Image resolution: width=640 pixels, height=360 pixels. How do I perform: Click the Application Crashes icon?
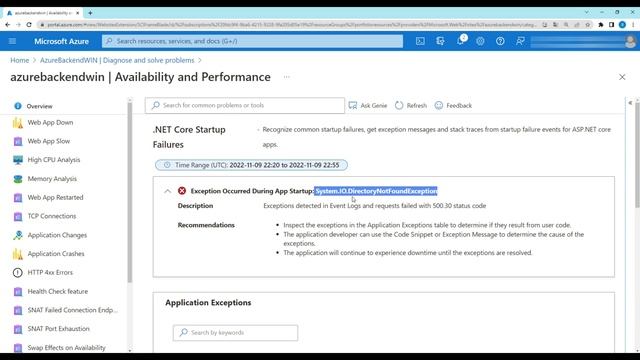[18, 254]
